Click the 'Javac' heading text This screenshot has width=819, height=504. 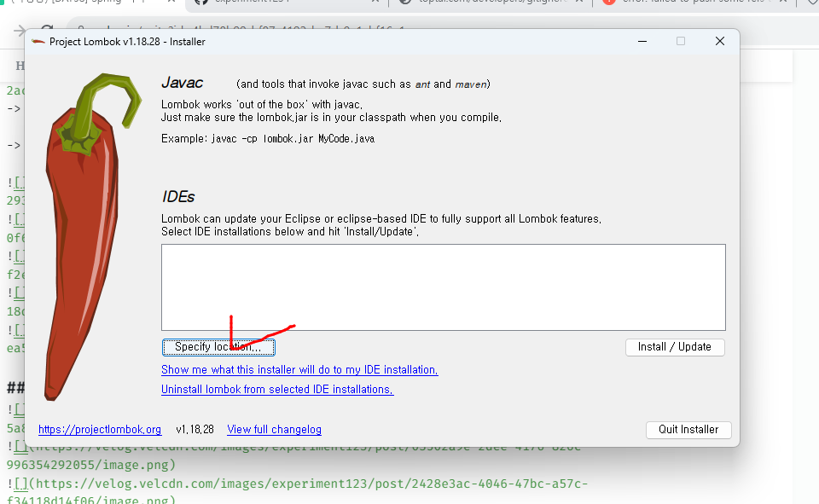point(182,83)
